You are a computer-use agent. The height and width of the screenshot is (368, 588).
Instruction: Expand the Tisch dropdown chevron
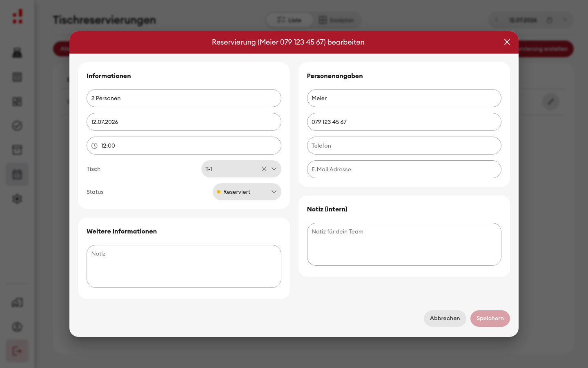274,169
